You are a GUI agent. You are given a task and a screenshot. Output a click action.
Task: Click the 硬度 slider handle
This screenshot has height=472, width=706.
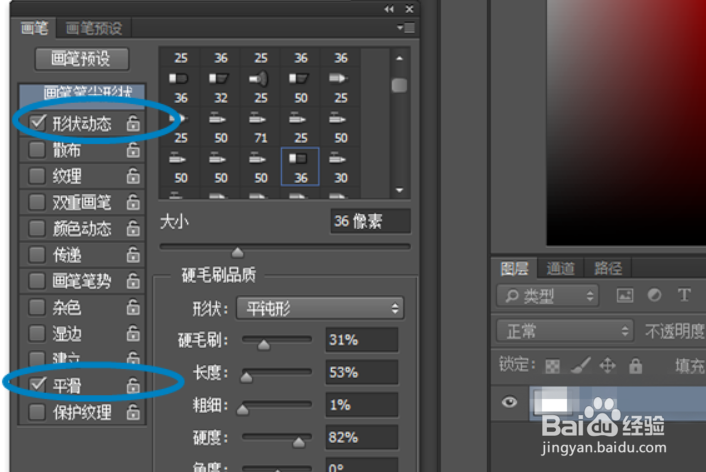coord(299,442)
